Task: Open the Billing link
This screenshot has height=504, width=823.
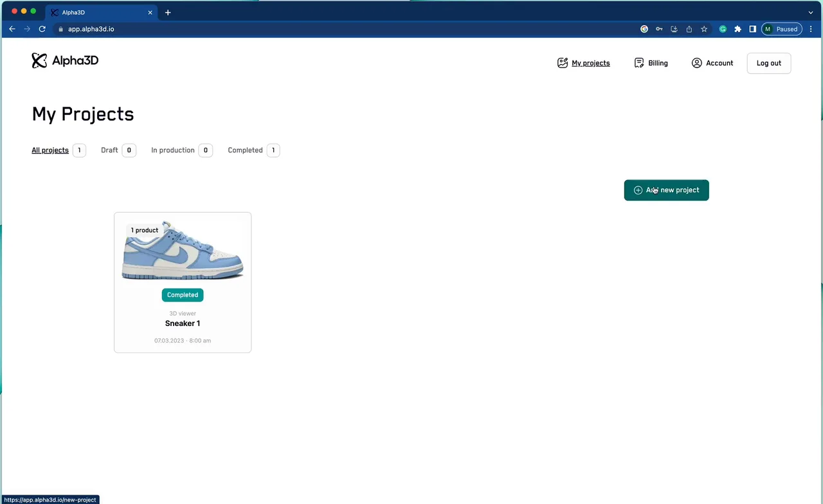Action: pyautogui.click(x=658, y=63)
